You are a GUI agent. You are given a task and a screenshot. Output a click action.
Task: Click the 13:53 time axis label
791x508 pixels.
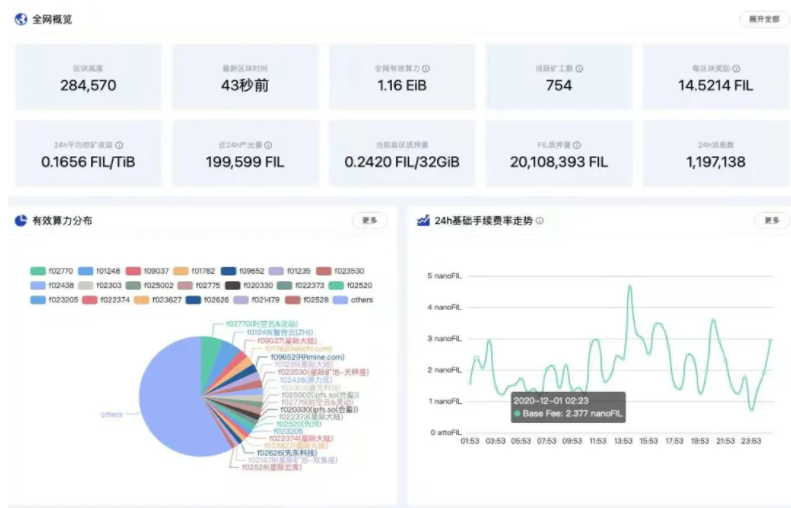tap(623, 441)
